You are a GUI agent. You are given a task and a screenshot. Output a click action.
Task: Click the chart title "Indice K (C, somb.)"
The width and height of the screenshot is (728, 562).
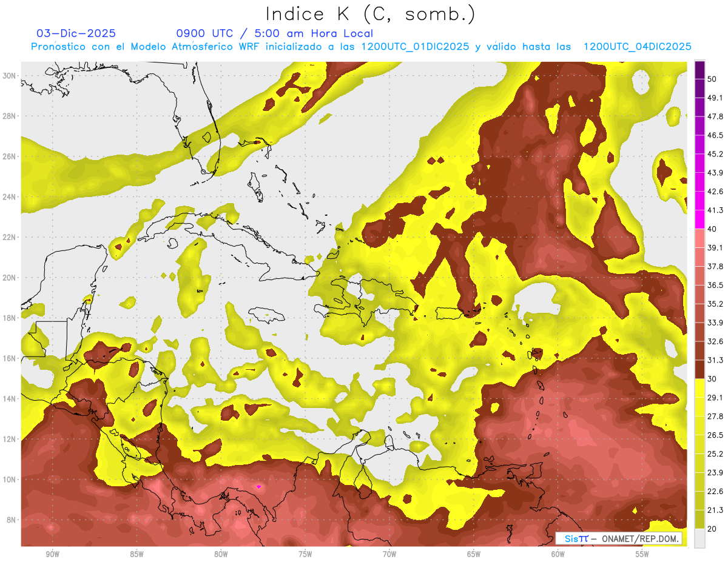pos(370,15)
